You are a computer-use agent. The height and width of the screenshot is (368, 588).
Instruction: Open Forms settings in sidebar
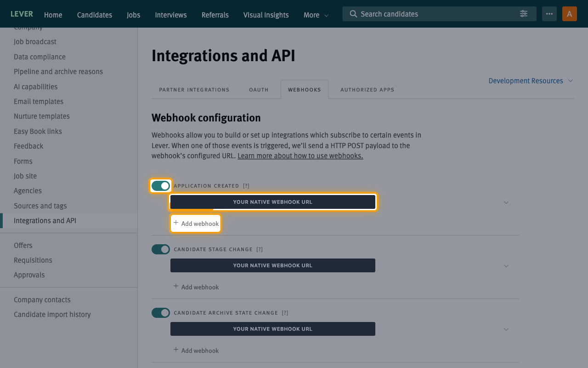(x=23, y=161)
